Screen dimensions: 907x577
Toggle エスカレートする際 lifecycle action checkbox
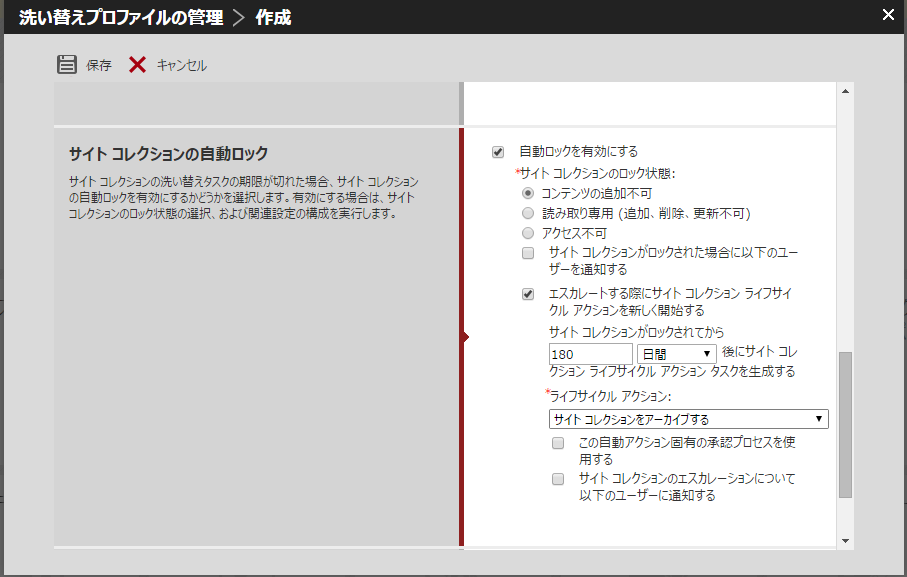pyautogui.click(x=528, y=294)
